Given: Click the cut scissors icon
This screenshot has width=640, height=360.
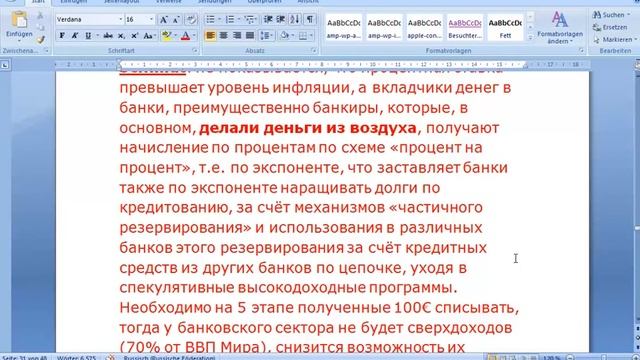Looking at the screenshot, I should coord(40,16).
